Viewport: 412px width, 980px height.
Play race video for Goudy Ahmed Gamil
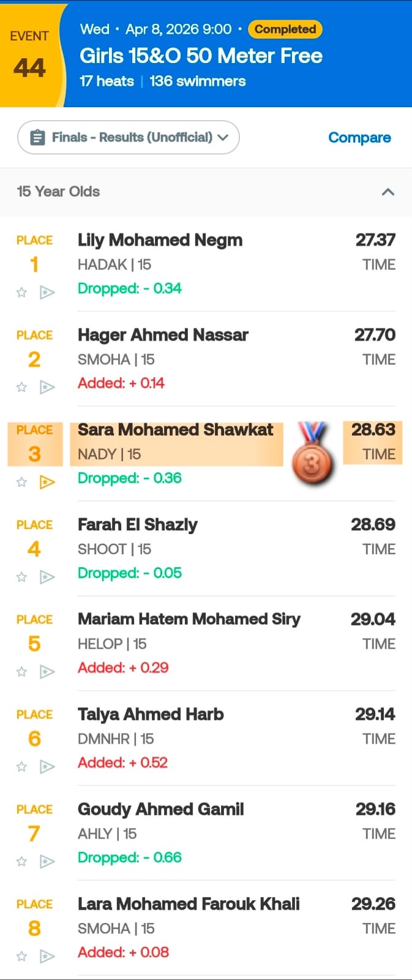tap(47, 862)
